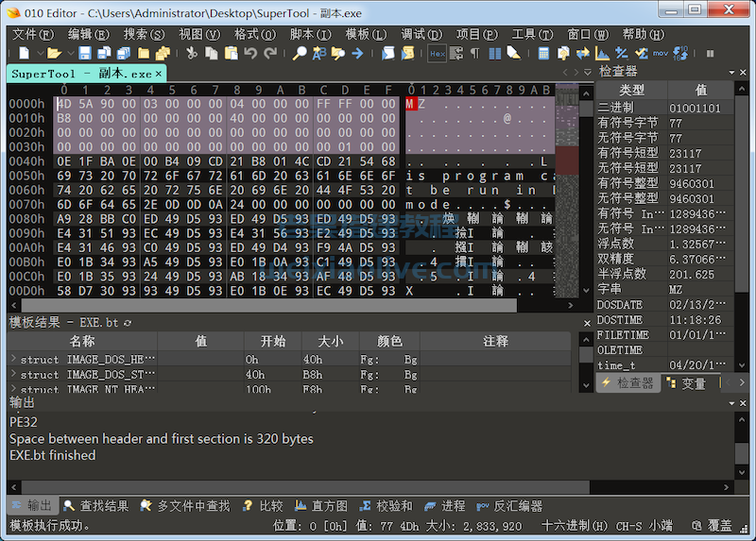
Task: Switch to the 多文件中查找 tab
Action: 185,506
